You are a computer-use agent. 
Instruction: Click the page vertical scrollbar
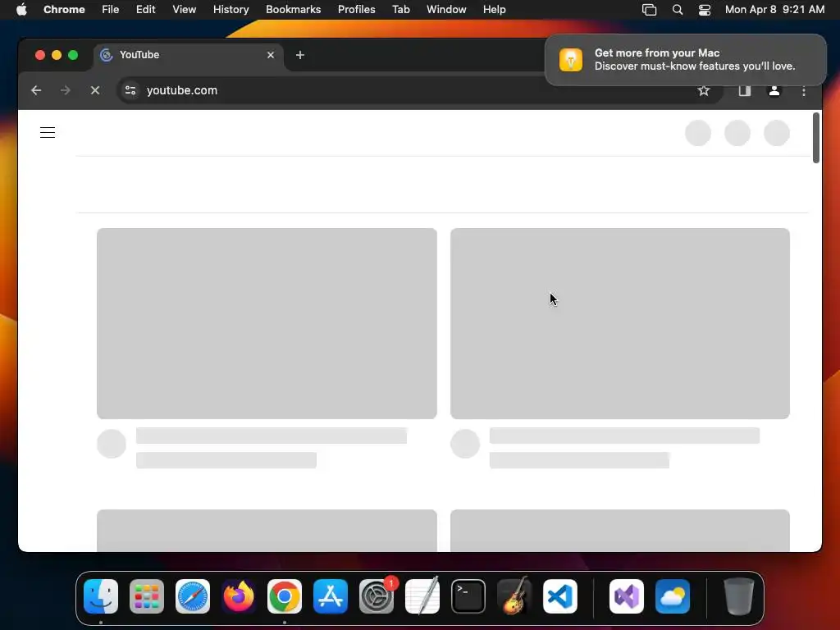coord(816,138)
